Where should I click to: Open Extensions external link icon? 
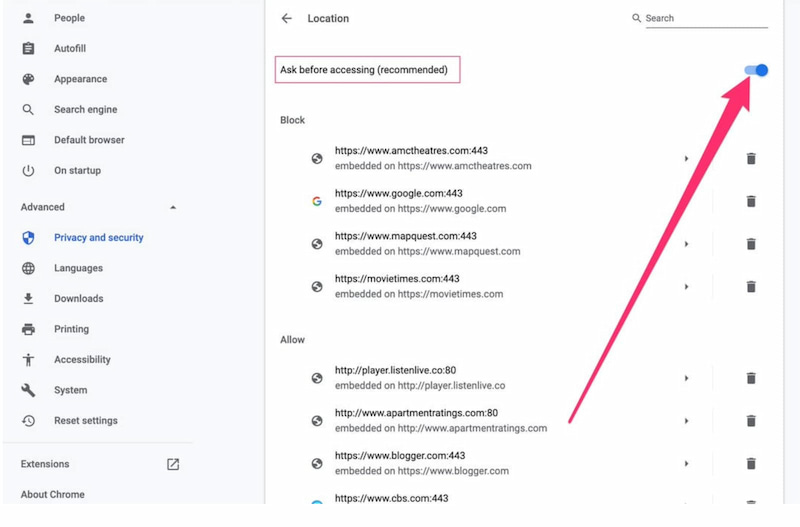click(173, 464)
